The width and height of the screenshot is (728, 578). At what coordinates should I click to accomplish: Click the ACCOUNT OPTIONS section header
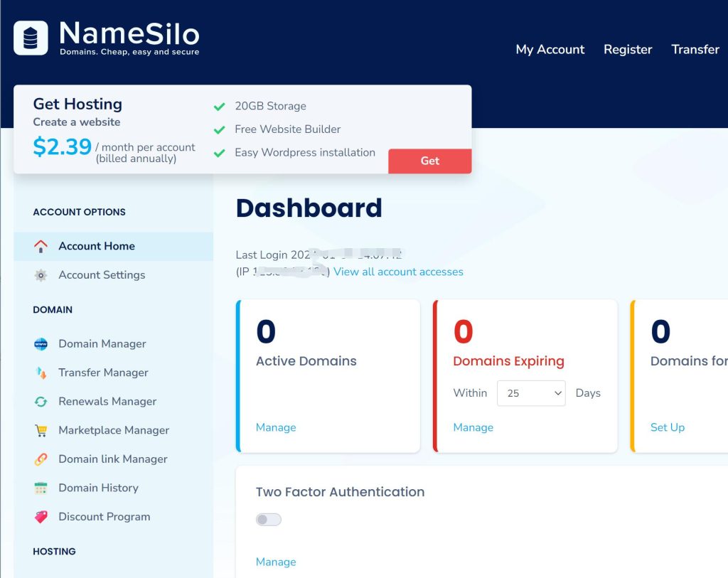(80, 212)
